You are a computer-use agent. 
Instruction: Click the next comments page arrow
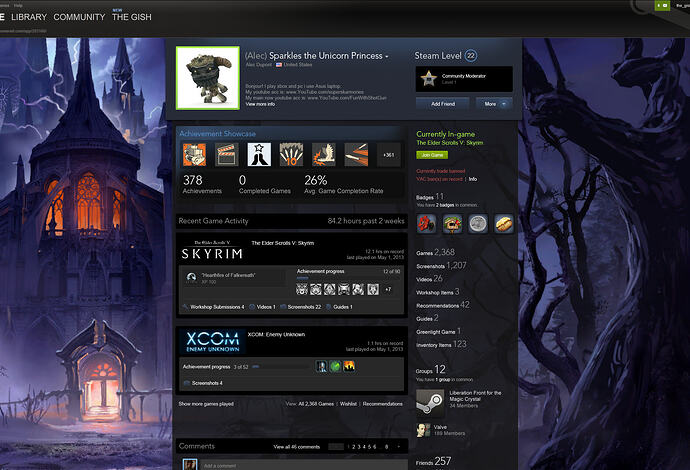399,447
